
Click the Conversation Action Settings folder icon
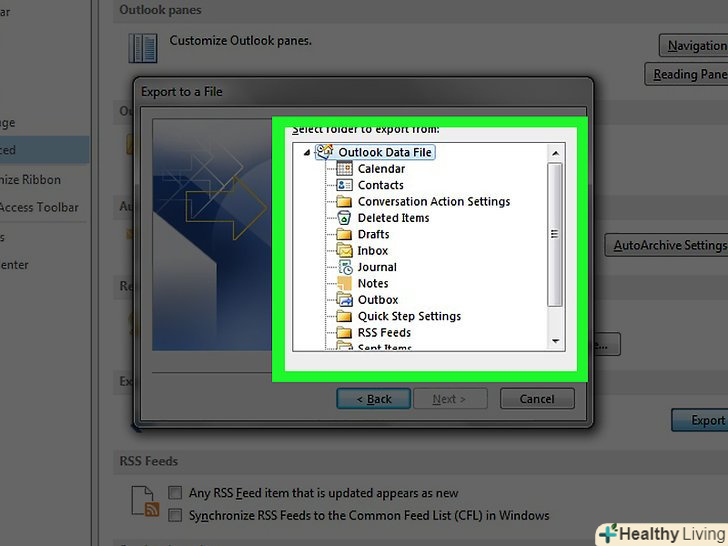[344, 202]
